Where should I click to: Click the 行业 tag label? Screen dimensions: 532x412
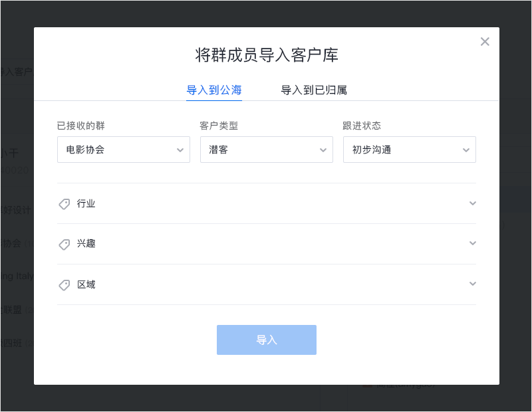click(x=86, y=203)
